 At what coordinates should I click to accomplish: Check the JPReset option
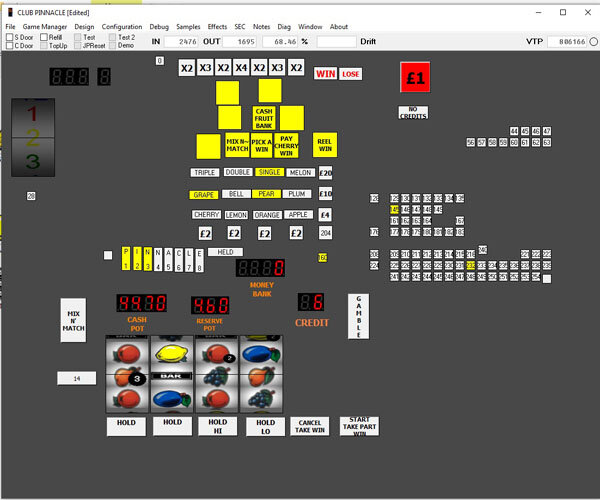[x=77, y=46]
